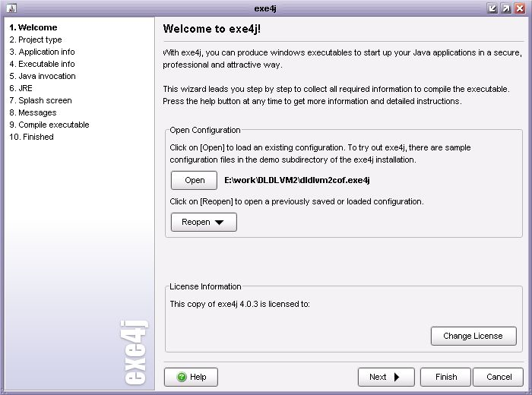Expand the Reopen dropdown button
This screenshot has width=532, height=395.
point(204,222)
